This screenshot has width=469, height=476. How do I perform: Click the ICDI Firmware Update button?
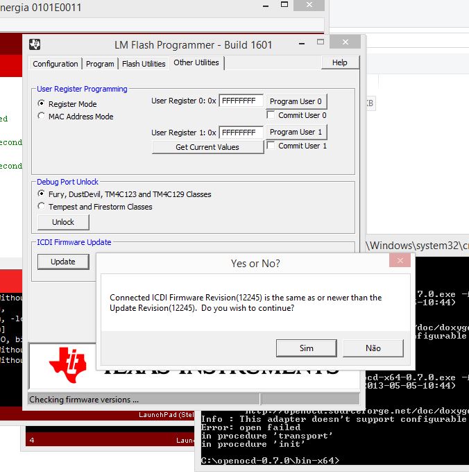[x=63, y=262]
